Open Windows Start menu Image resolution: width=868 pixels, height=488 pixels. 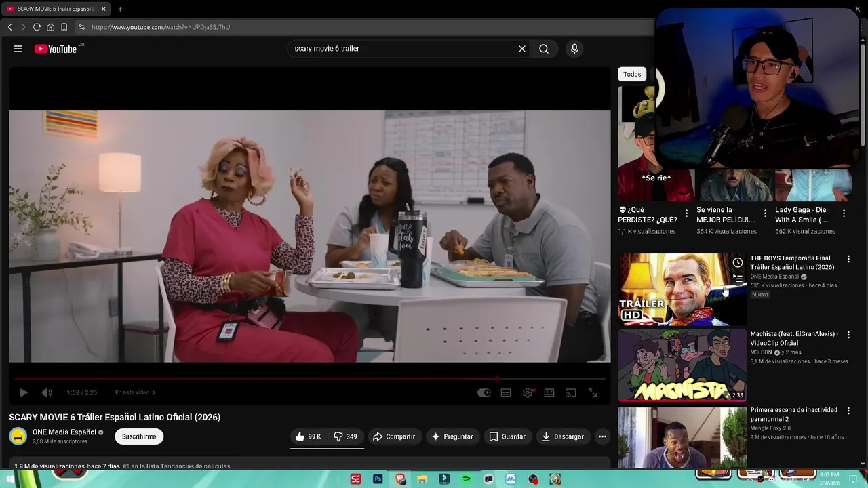pos(11,479)
